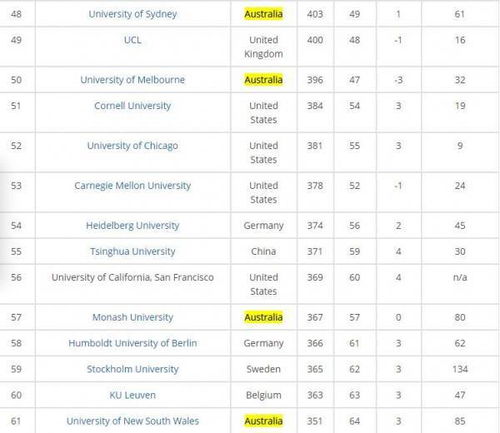The height and width of the screenshot is (433, 500).
Task: Open Humboldt University of Berlin link
Action: [133, 343]
